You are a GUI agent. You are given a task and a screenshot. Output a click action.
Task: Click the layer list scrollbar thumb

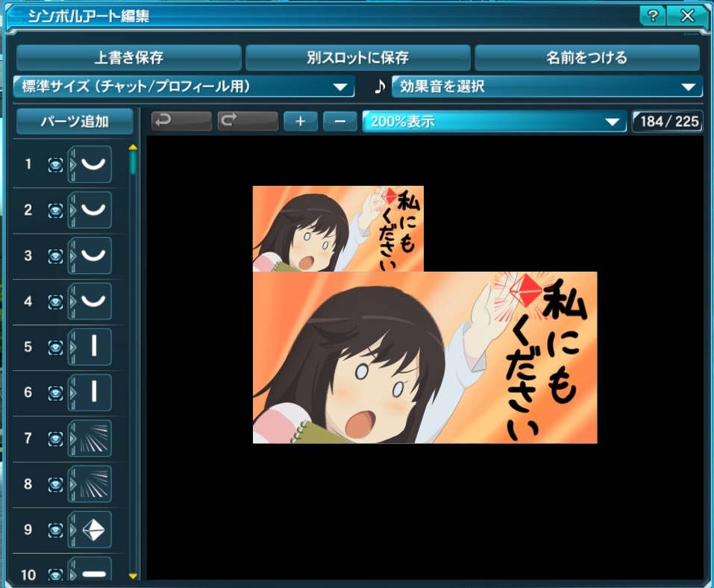(133, 163)
